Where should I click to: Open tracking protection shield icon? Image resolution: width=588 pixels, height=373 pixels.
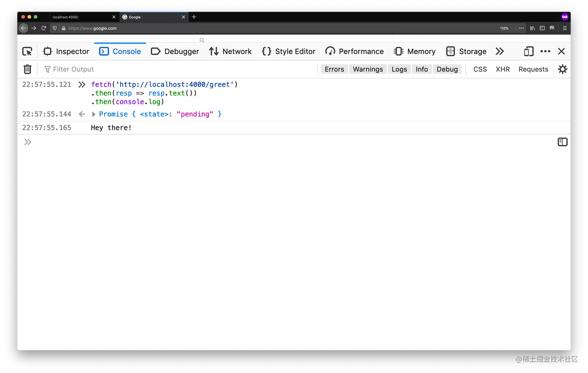point(54,28)
